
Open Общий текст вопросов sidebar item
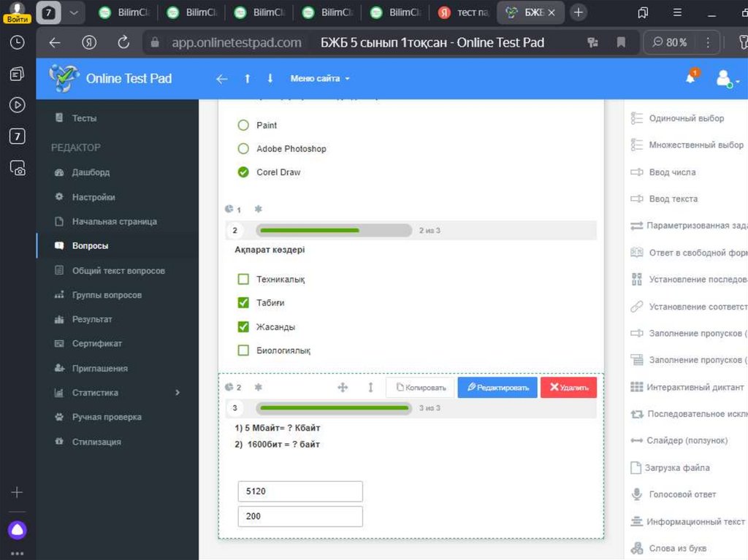118,270
